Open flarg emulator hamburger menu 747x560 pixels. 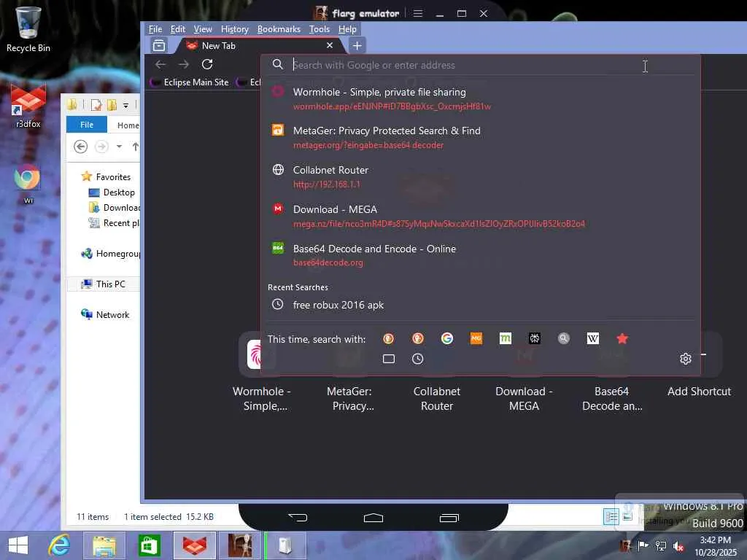point(418,13)
